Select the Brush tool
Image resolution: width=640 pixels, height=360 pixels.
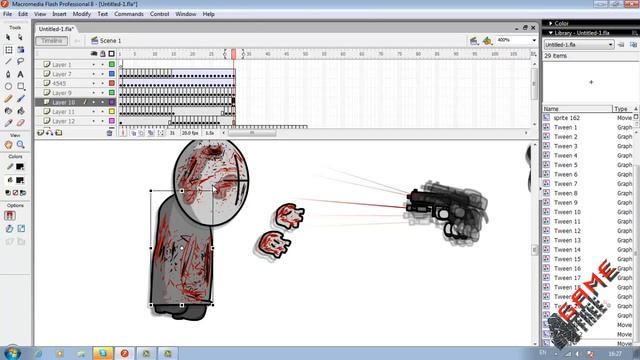[20, 99]
